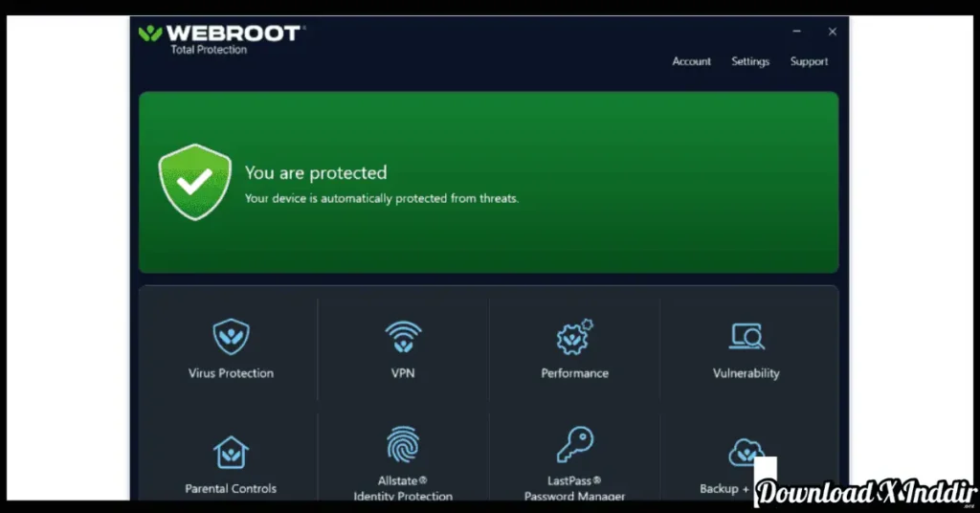Screen dimensions: 980x513
Task: Open the Settings menu
Action: tap(750, 61)
